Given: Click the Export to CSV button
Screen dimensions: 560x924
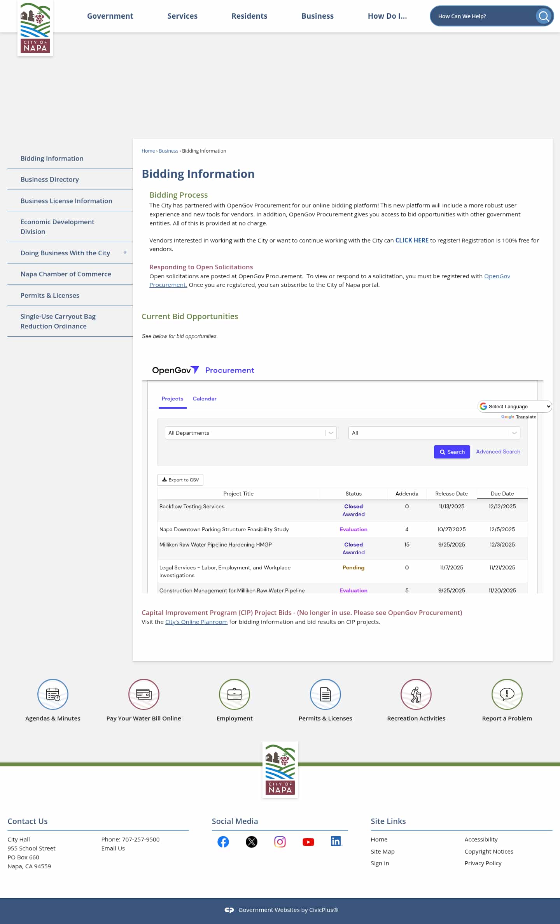Looking at the screenshot, I should coord(180,480).
